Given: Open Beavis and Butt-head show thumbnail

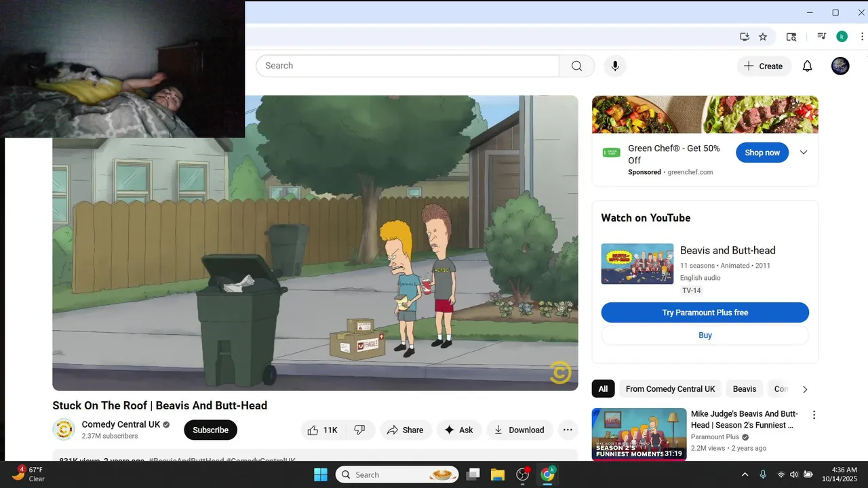Looking at the screenshot, I should coord(637,264).
